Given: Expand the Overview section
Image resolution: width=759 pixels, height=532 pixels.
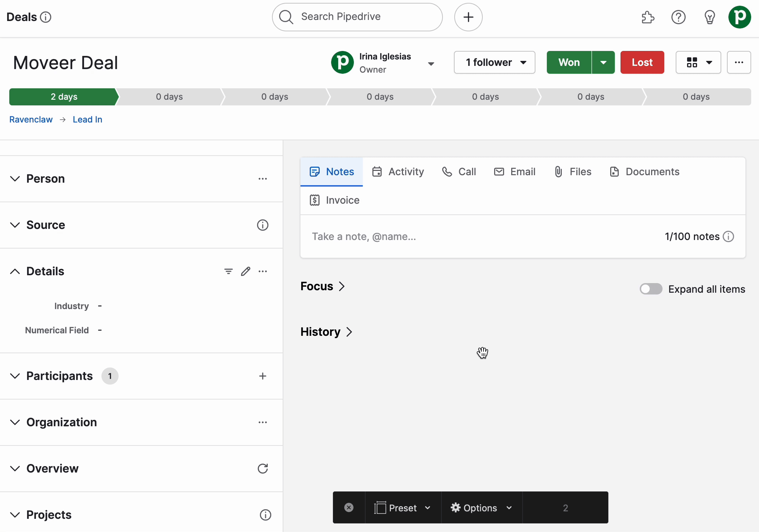Looking at the screenshot, I should 15,469.
